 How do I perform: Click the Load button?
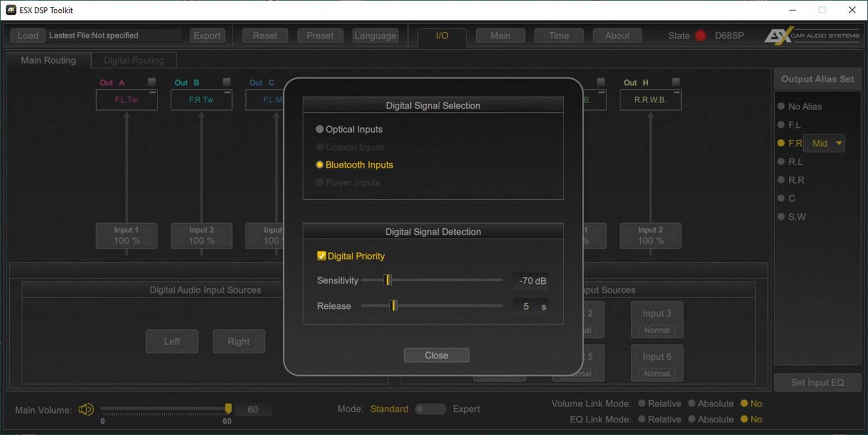point(28,35)
